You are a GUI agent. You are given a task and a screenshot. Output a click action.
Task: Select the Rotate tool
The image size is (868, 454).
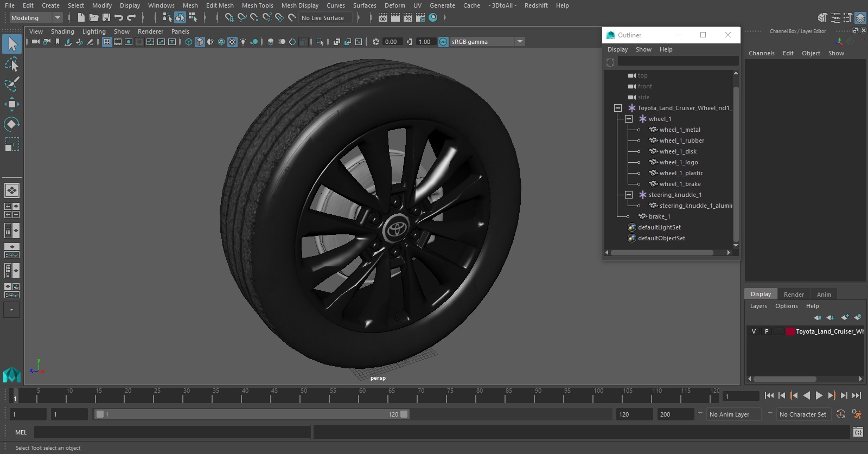click(x=12, y=124)
